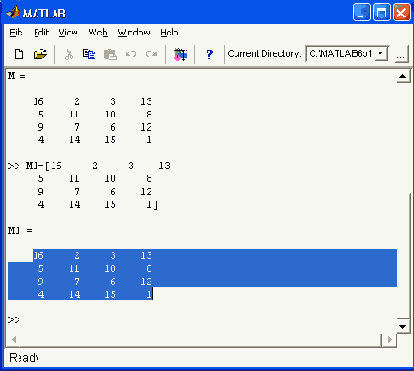Click the Undo arrow icon
The width and height of the screenshot is (414, 371).
point(131,54)
